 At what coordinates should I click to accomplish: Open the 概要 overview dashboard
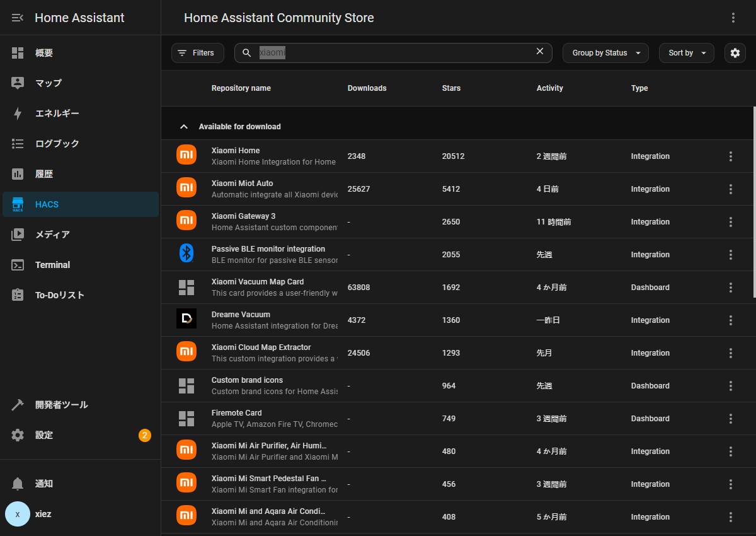[81, 53]
